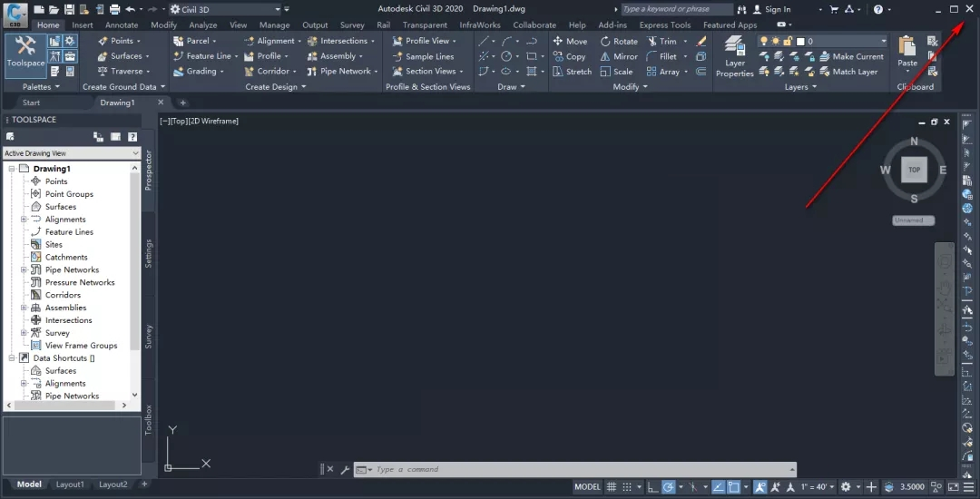Click the Sample Lines tool
Viewport: 980px width, 499px height.
423,56
